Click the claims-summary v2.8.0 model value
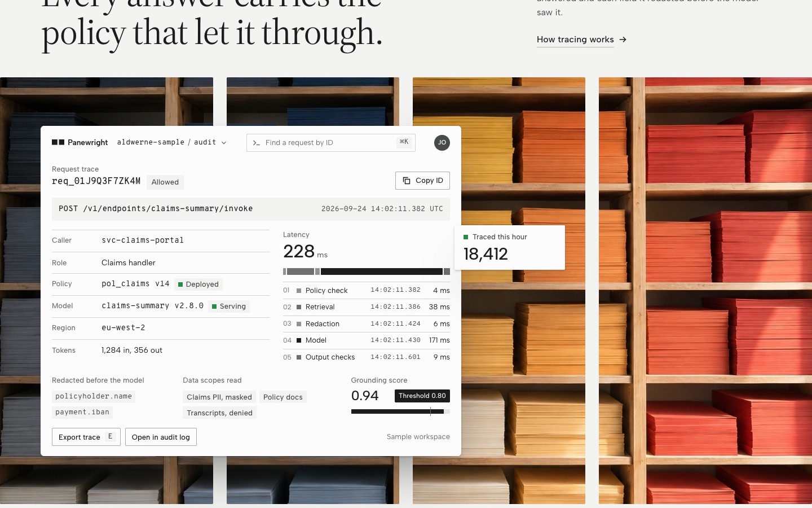The image size is (812, 508). click(x=152, y=306)
